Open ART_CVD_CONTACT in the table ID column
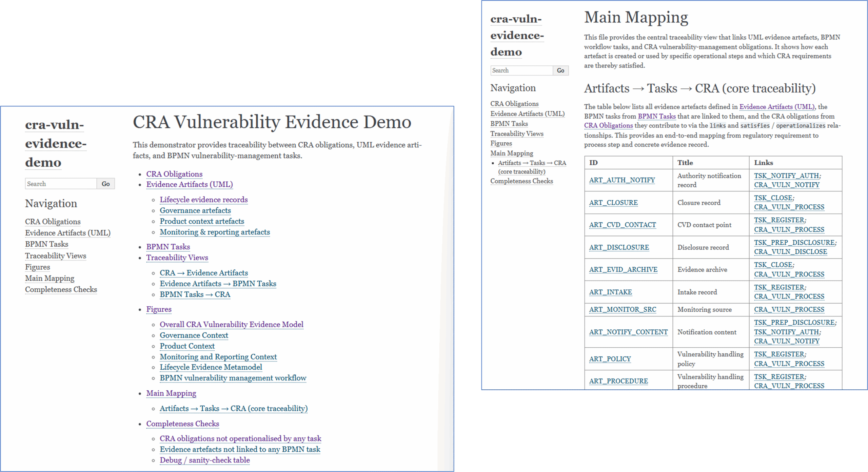The image size is (868, 472). coord(623,225)
